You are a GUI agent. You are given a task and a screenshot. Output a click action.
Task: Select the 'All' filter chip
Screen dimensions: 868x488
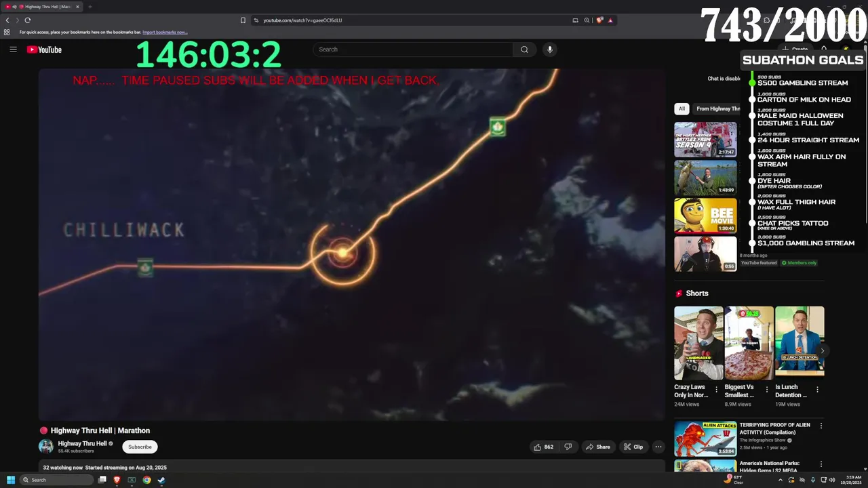click(x=682, y=108)
